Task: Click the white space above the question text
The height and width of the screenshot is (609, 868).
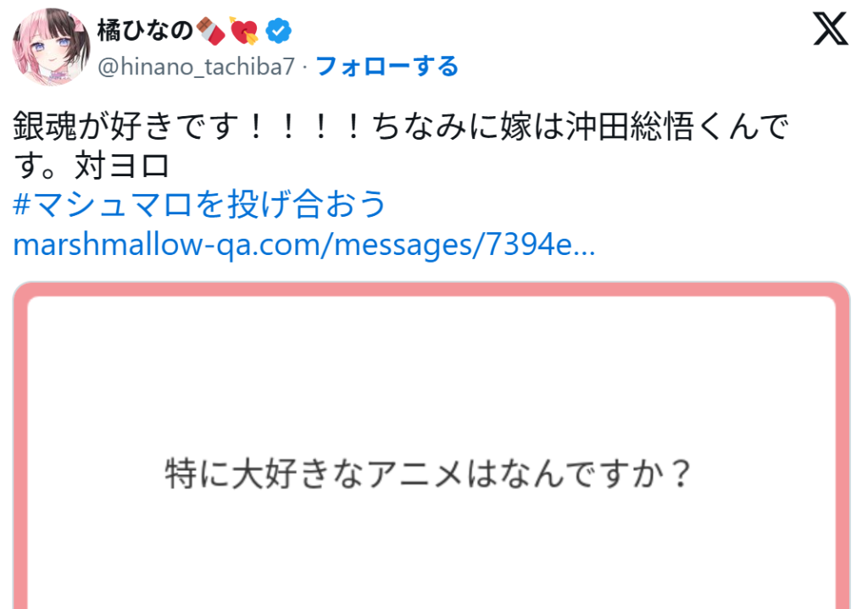Action: coord(431,376)
